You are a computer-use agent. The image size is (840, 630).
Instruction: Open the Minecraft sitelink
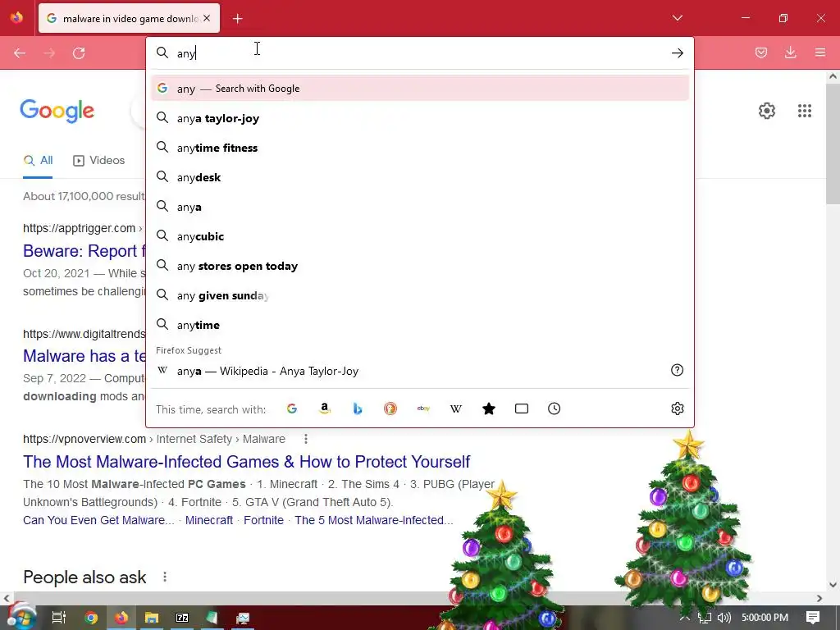[x=209, y=520]
